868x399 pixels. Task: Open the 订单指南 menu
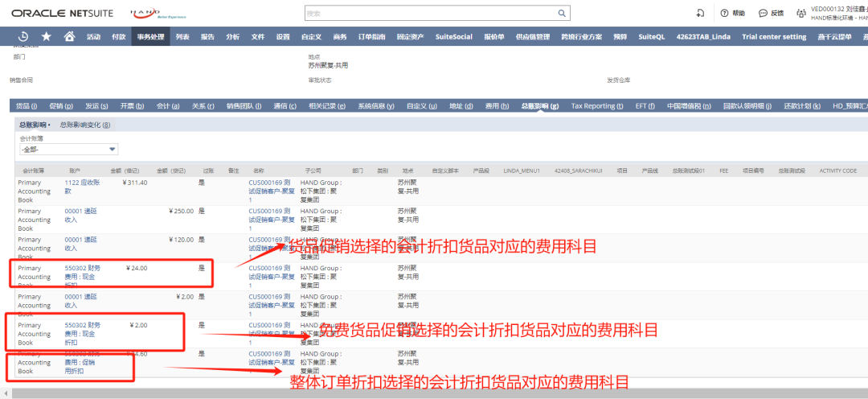(x=372, y=36)
